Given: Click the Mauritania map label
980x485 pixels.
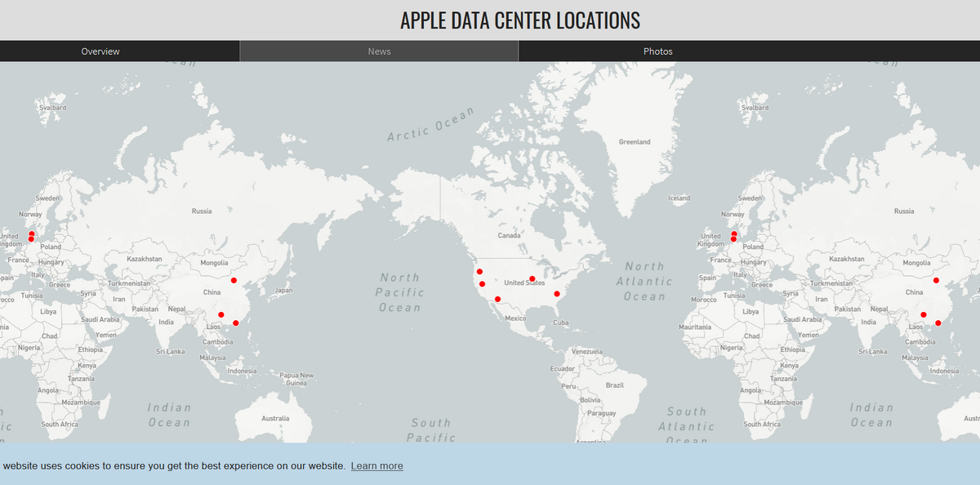Looking at the screenshot, I should (695, 327).
